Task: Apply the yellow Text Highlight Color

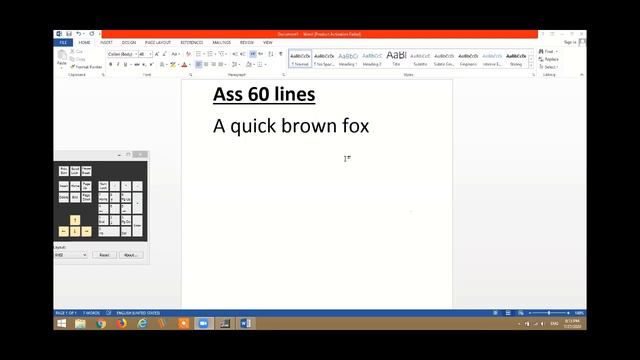Action: click(x=173, y=64)
